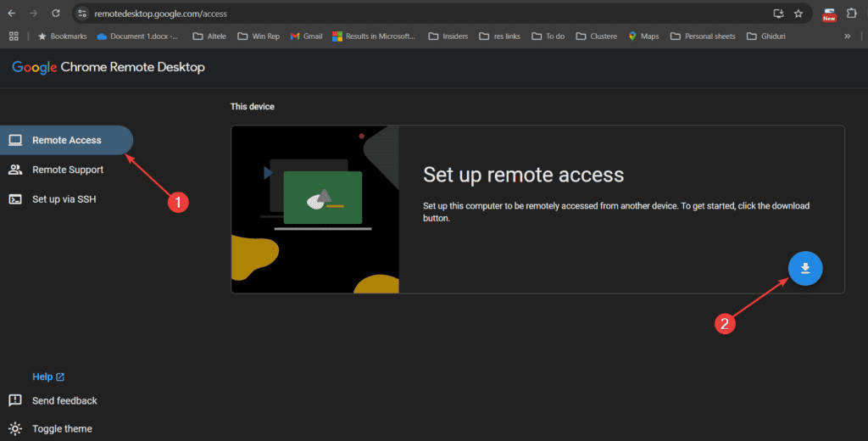Viewport: 868px width, 441px height.
Task: Open the Altele bookmarks folder
Action: click(x=209, y=36)
